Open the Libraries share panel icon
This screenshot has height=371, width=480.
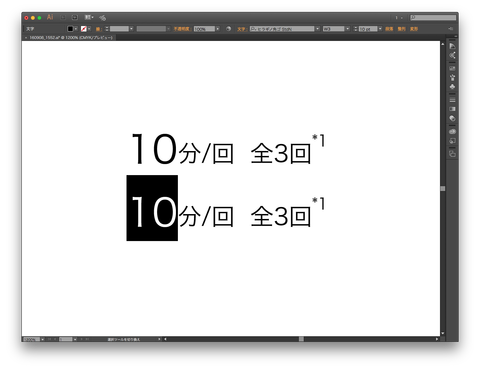pyautogui.click(x=452, y=55)
